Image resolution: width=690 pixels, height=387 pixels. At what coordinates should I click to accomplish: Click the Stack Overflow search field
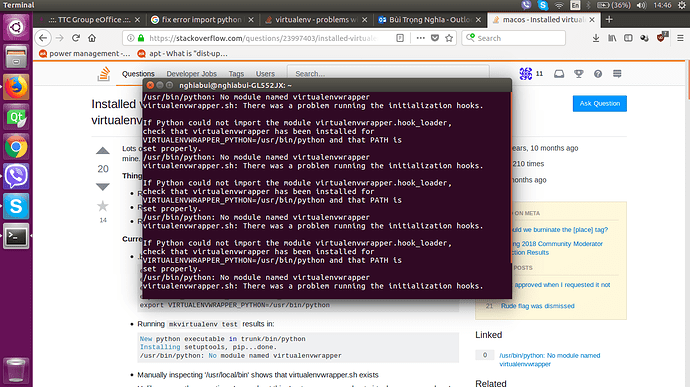tap(388, 74)
